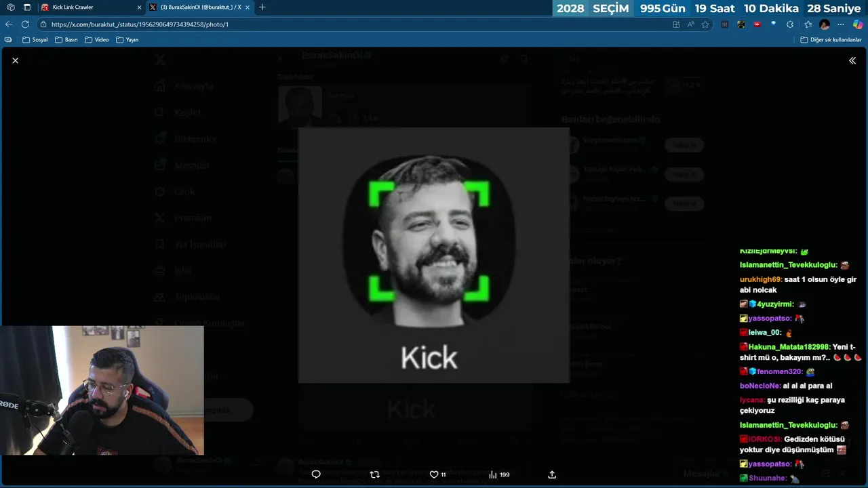Launch the Copilot sidebar icon
This screenshot has height=488, width=868.
[x=858, y=24]
